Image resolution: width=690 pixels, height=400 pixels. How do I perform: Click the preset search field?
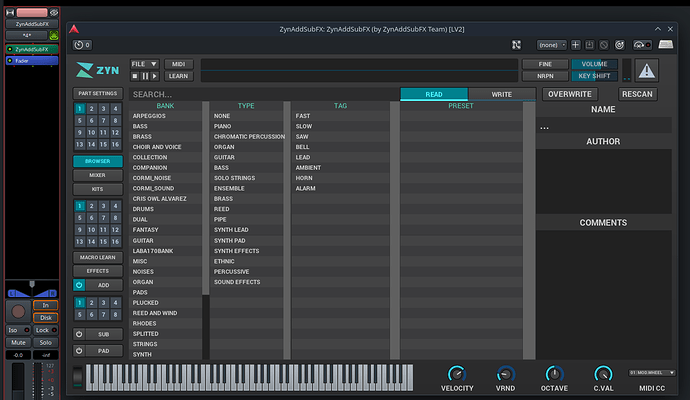tap(260, 94)
